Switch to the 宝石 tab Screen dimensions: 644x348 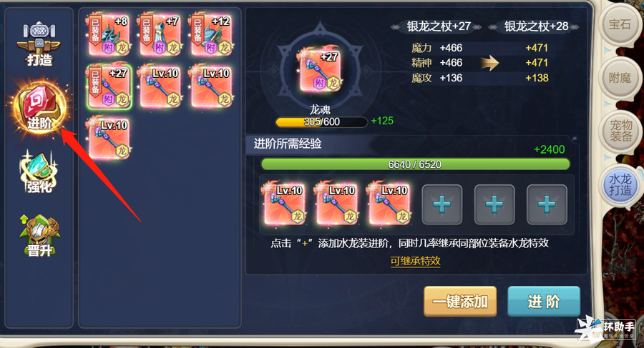(620, 25)
